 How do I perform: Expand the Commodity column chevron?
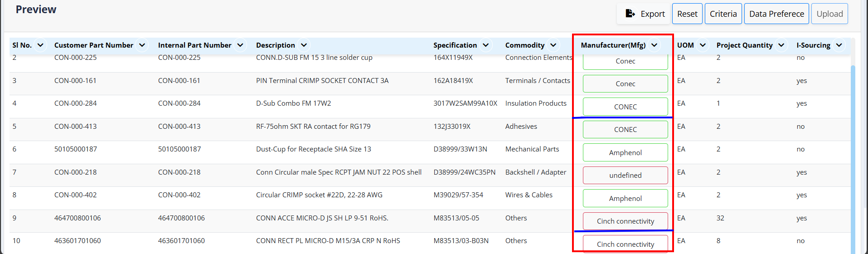[553, 45]
